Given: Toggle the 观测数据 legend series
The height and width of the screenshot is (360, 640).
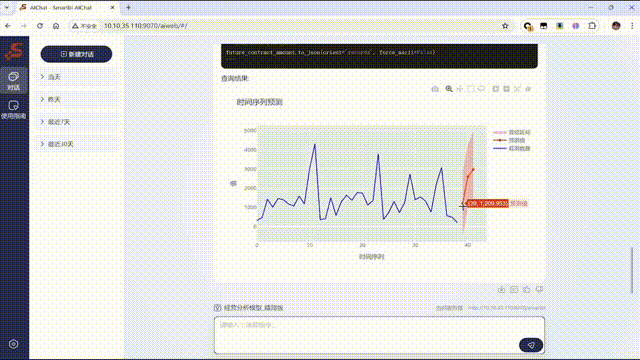Looking at the screenshot, I should click(512, 148).
